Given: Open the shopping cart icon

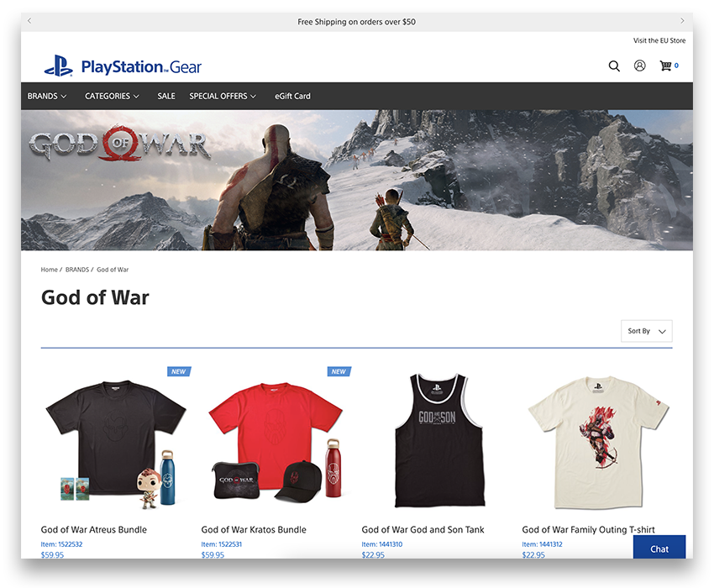Looking at the screenshot, I should [x=666, y=66].
